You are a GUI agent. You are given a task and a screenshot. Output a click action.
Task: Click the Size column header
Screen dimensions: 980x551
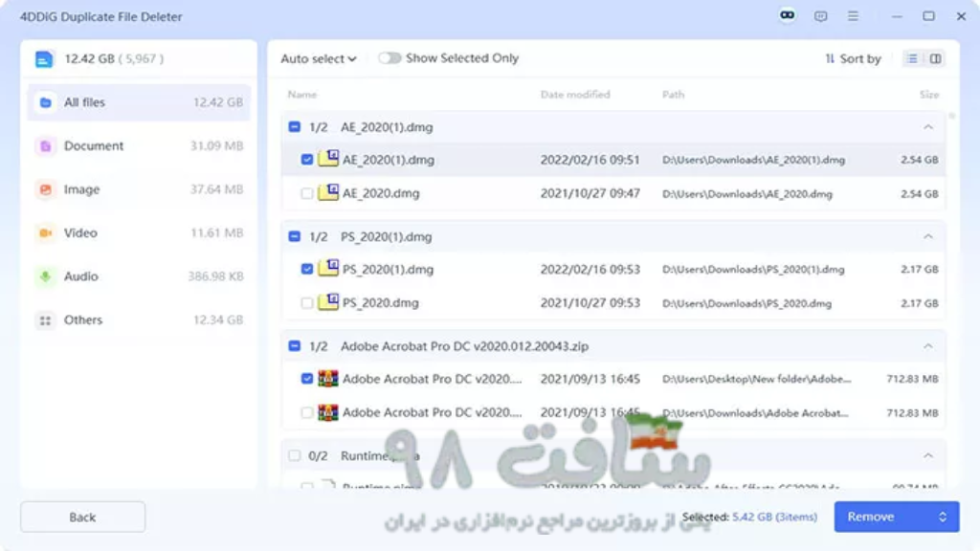(929, 95)
